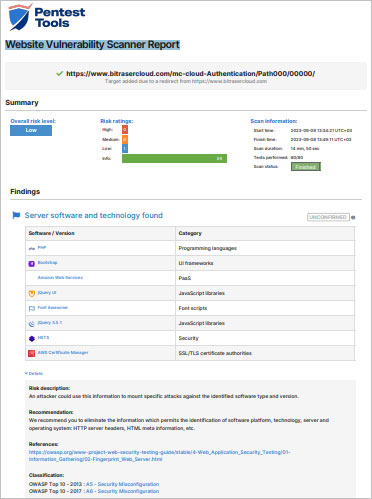372x499 pixels.
Task: Click the References label
Action: pos(44,444)
